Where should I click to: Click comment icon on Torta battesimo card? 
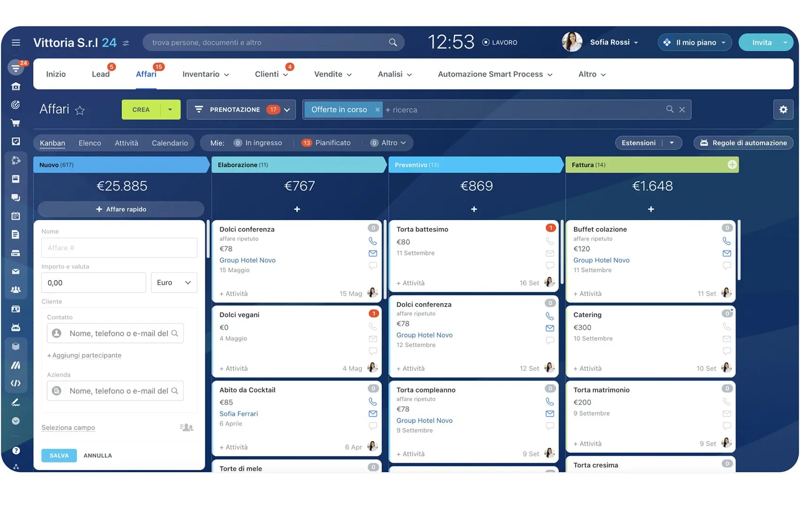click(550, 265)
